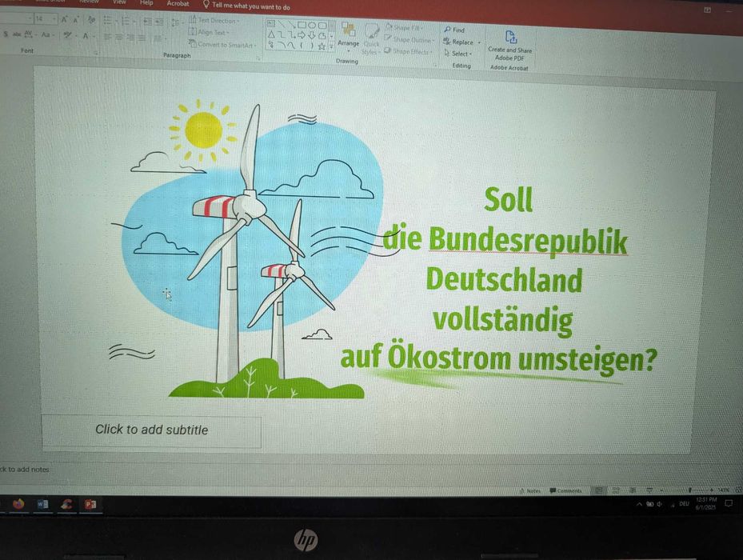
Task: Open Convert to SmartArt dropdown
Action: point(222,45)
